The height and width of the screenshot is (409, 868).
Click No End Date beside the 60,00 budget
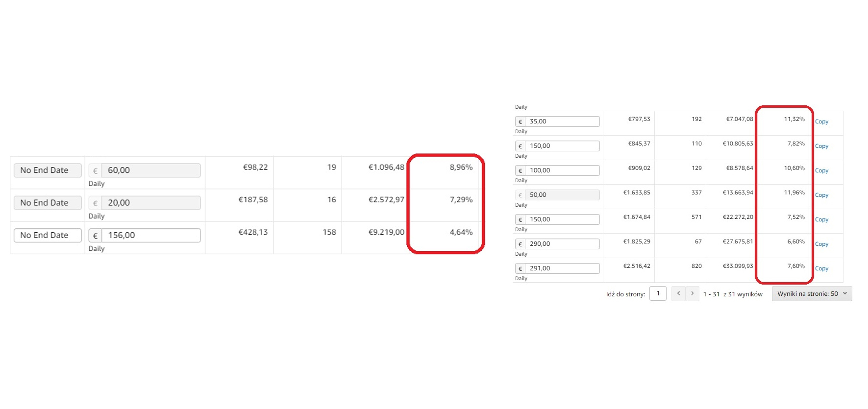click(48, 170)
